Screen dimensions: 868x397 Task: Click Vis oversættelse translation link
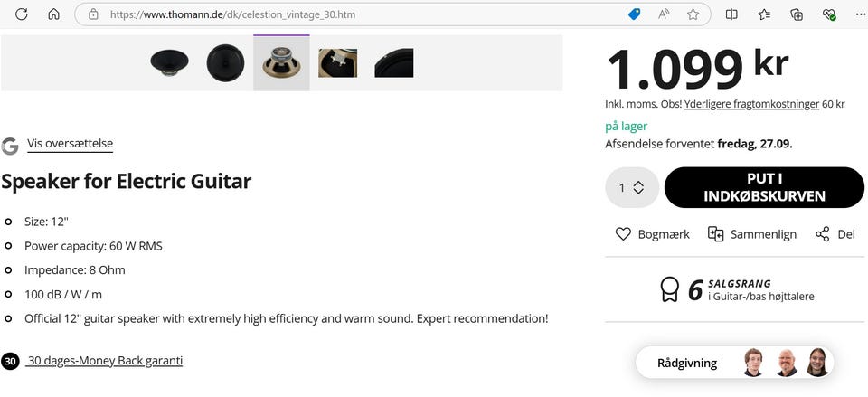[x=70, y=144]
